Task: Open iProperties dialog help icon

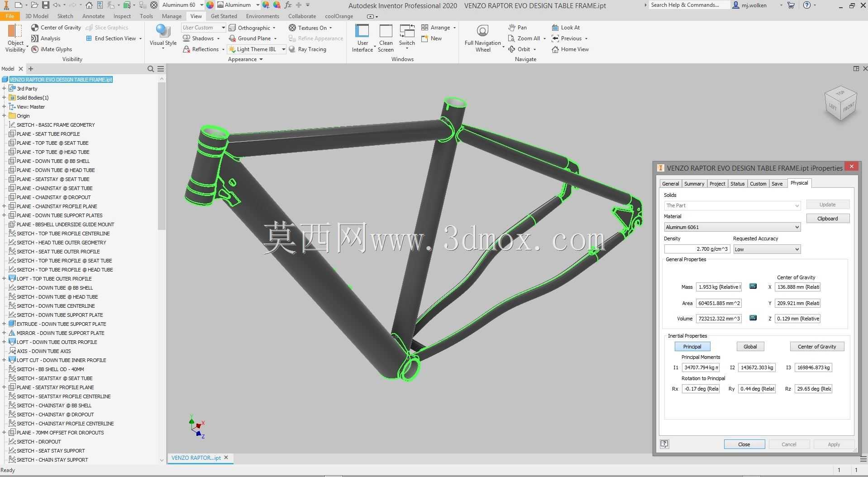Action: pyautogui.click(x=664, y=444)
